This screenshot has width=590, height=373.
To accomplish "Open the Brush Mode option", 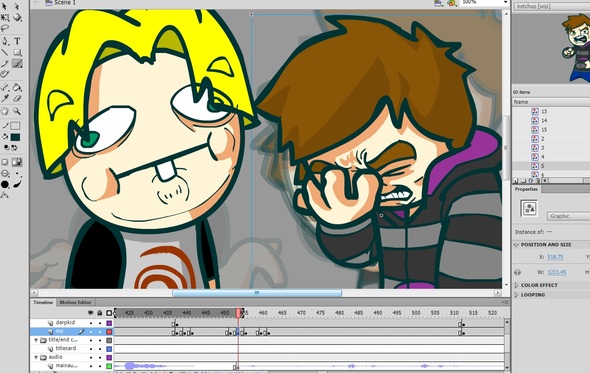I will (x=5, y=174).
